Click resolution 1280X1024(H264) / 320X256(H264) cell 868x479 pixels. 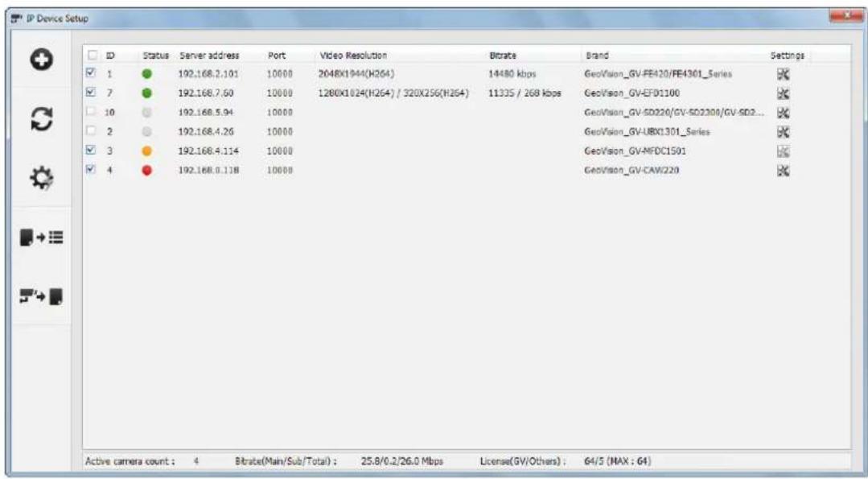(393, 93)
